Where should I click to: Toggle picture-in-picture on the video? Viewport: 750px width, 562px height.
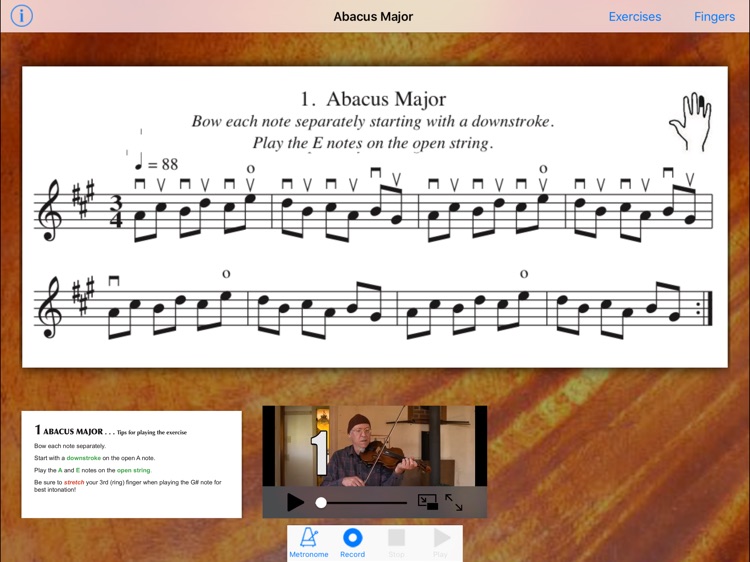pos(428,502)
